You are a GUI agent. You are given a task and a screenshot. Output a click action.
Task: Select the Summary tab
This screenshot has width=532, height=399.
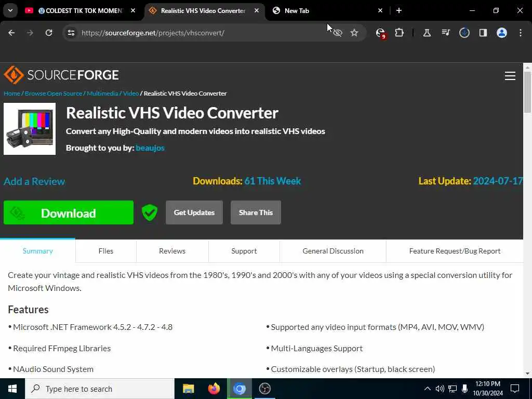coord(37,251)
